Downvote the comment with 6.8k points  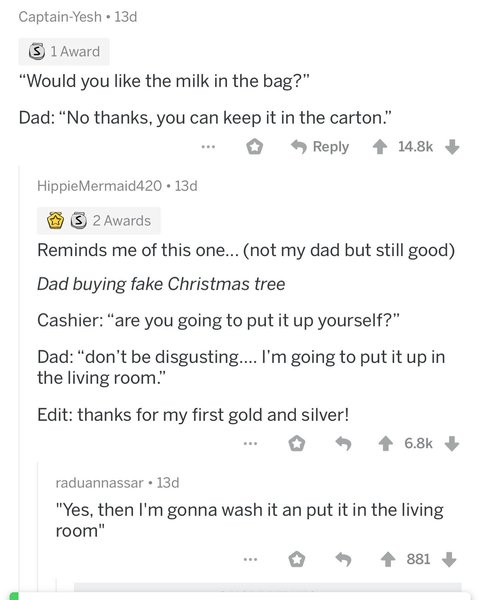(452, 444)
